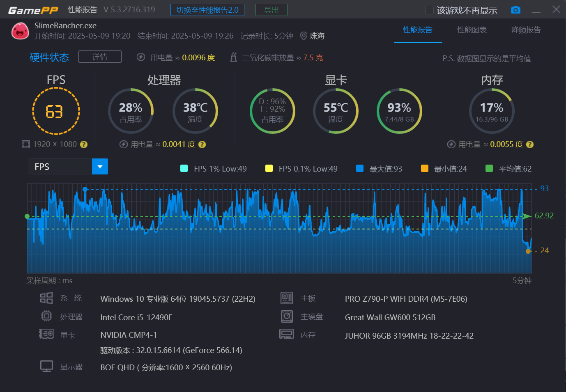Click the Intel Core i5-12490F text
The height and width of the screenshot is (392, 566).
point(136,317)
